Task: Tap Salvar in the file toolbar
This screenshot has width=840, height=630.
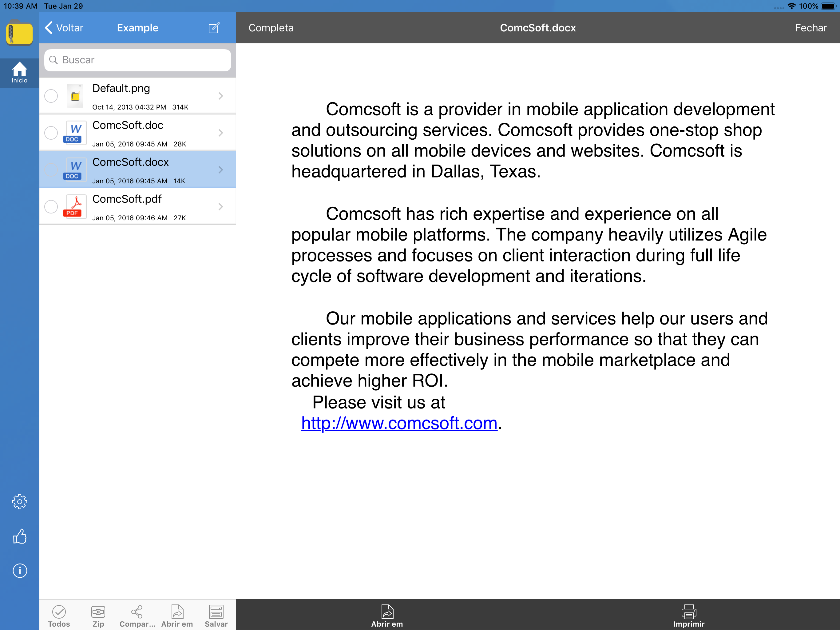Action: [216, 616]
